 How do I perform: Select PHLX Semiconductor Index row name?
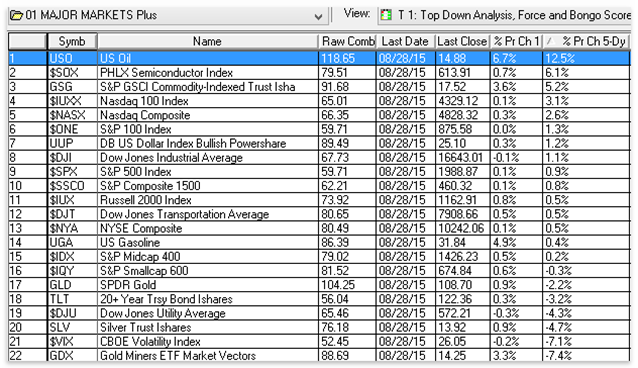[208, 72]
